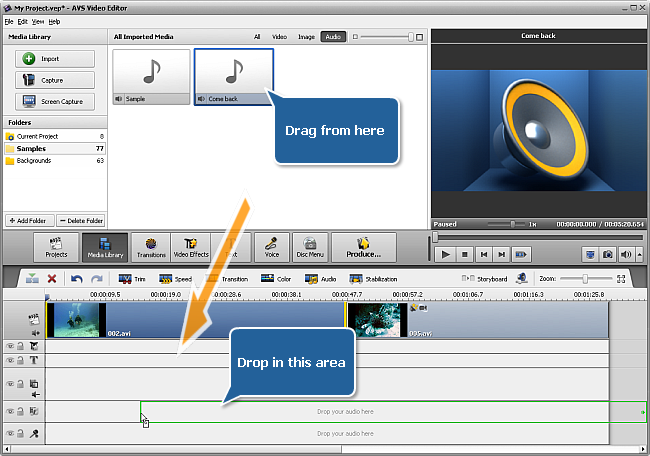This screenshot has width=650, height=456.
Task: Toggle visibility of video overlay track
Action: (x=10, y=384)
